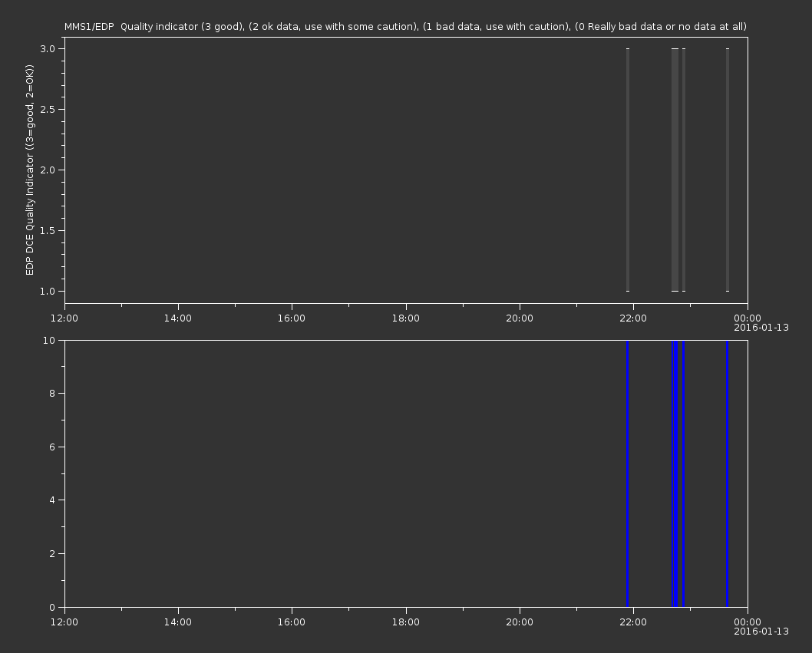Image resolution: width=812 pixels, height=653 pixels.
Task: Click the 22:00 time label under upper plot
Action: (633, 318)
